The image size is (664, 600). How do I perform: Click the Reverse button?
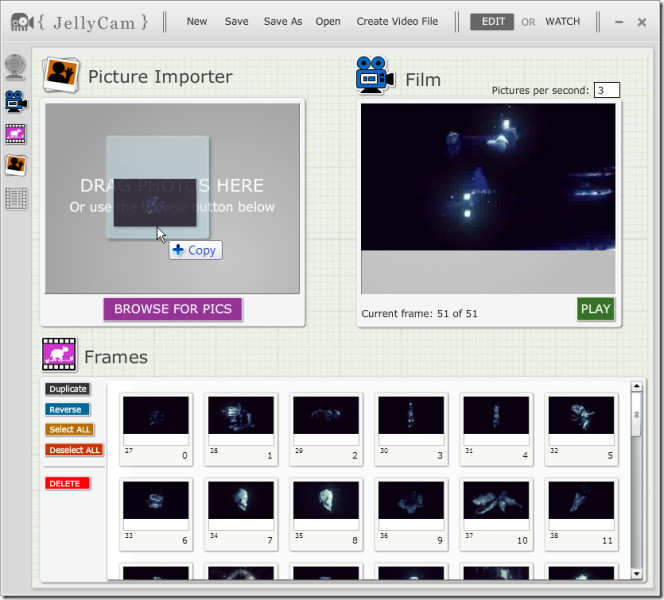[67, 409]
